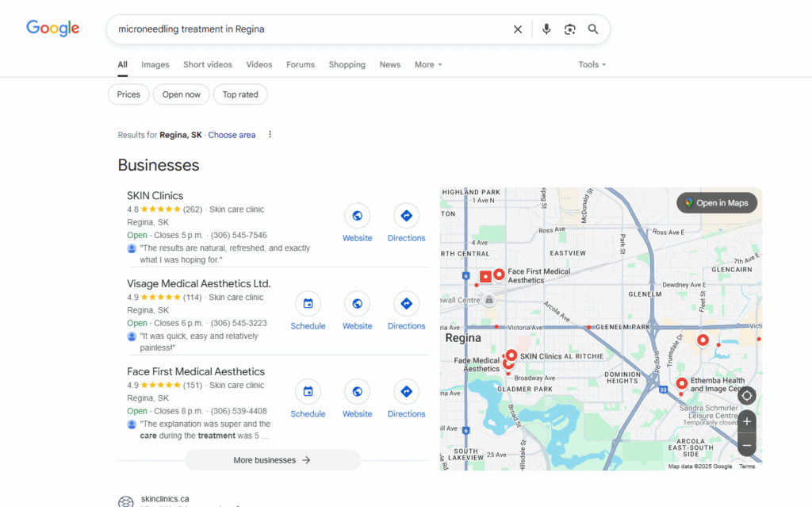Clear the search box with X icon
Screen dimensions: 812x507
[x=518, y=29]
